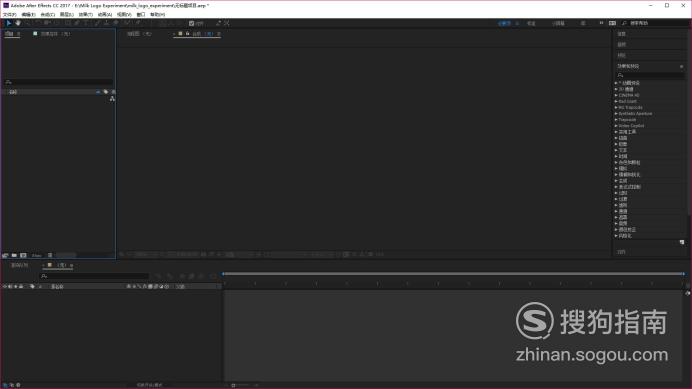Screen dimensions: 692x389
Task: Expand the 杂色和颗粒 Noise & Grain category
Action: pyautogui.click(x=616, y=162)
